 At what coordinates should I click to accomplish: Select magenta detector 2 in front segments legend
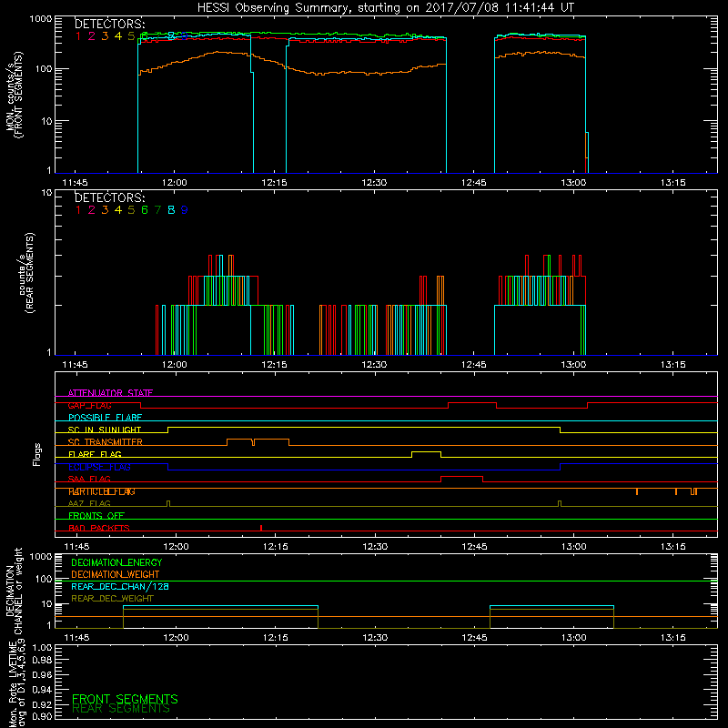pos(92,35)
